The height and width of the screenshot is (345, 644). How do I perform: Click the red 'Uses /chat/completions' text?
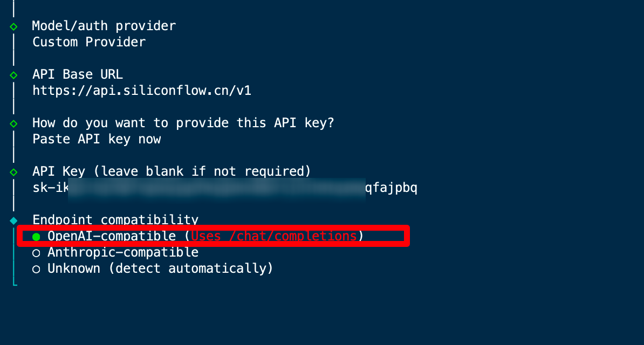click(x=274, y=236)
